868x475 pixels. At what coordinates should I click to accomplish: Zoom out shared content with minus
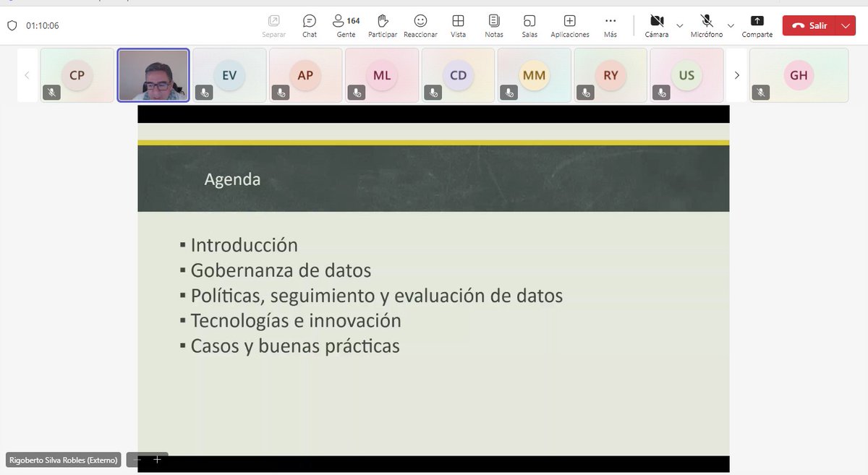137,460
